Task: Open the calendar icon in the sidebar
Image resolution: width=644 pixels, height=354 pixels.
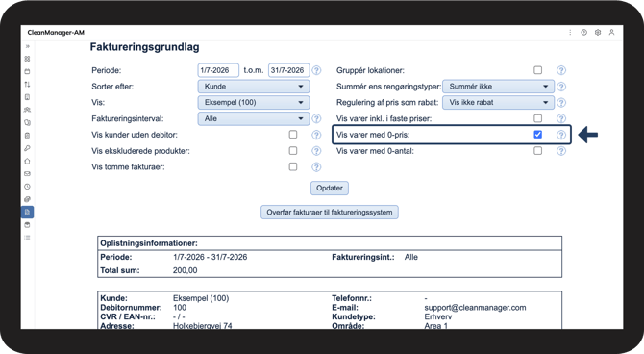Action: point(27,71)
